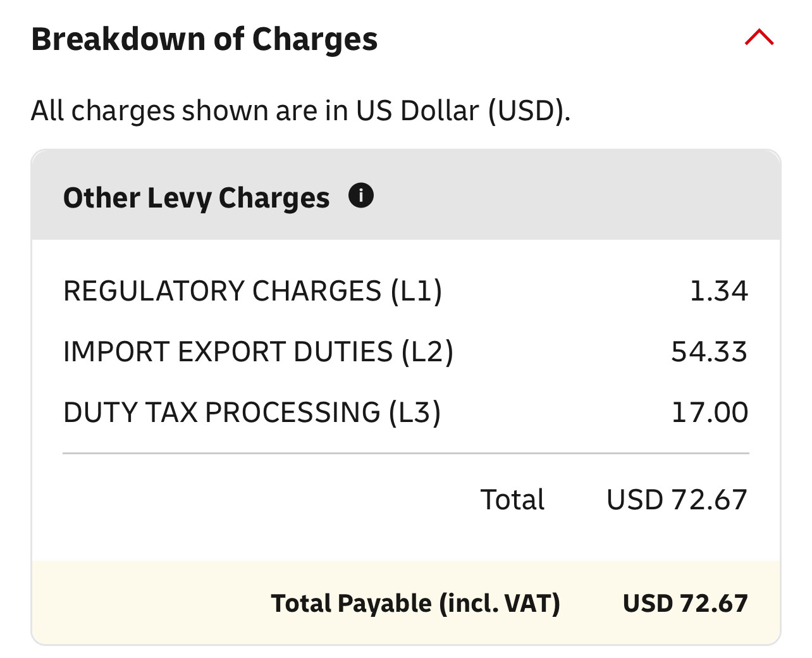Click the Other Levy Charges title text
The width and height of the screenshot is (812, 658).
tap(196, 197)
